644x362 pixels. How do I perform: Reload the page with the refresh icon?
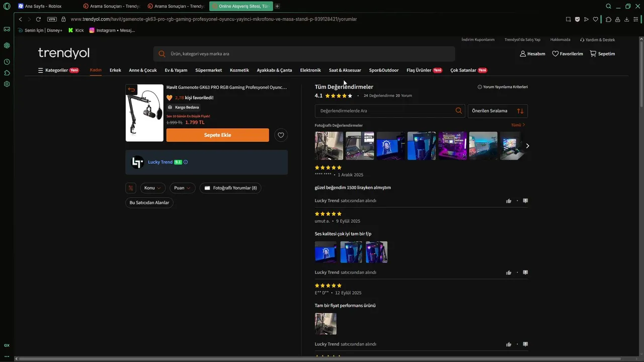tap(38, 19)
